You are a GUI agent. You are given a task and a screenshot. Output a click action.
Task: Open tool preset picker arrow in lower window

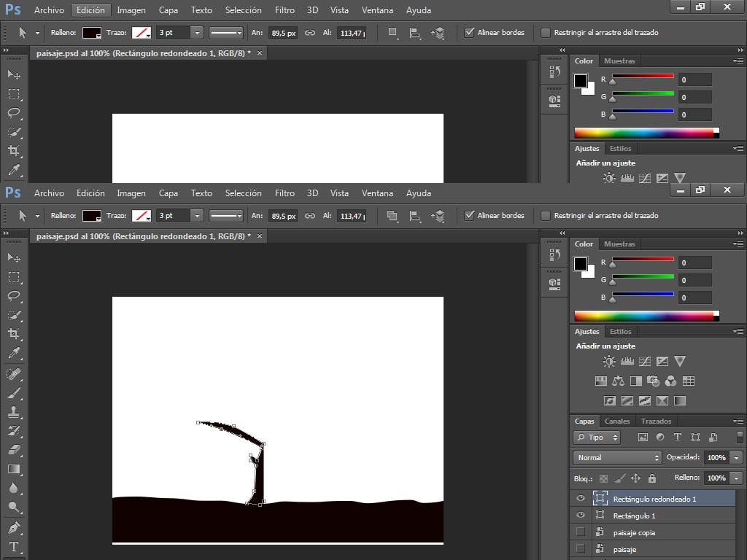tap(38, 216)
